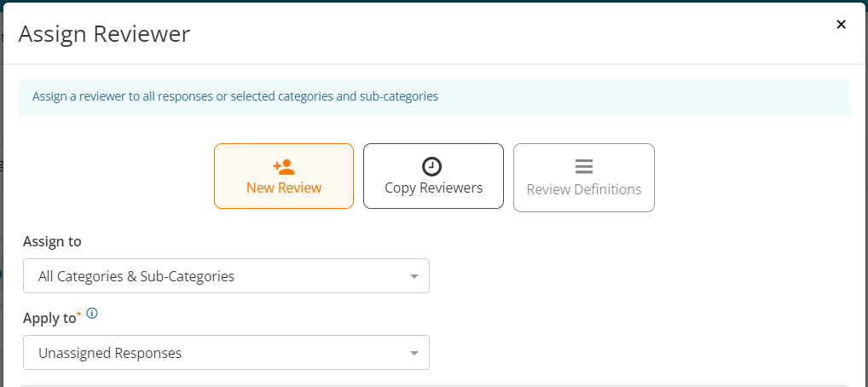Screen dimensions: 868x387
Task: Open the All Categories & Sub-Categories combo box
Action: point(226,275)
